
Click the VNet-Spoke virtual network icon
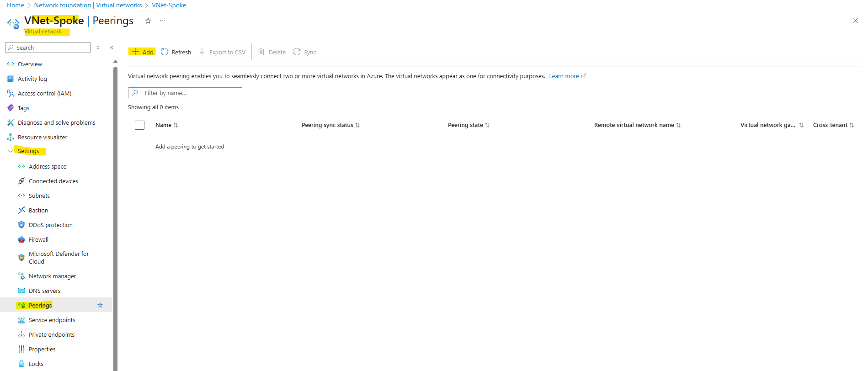click(13, 23)
